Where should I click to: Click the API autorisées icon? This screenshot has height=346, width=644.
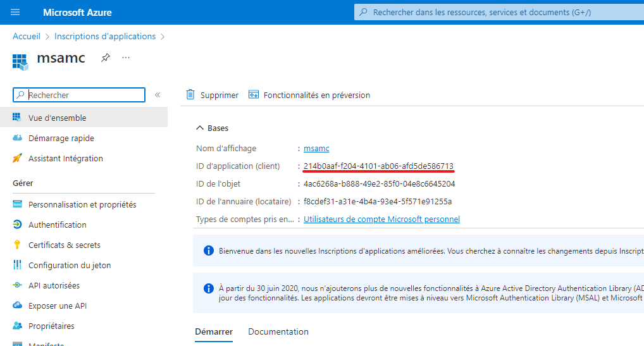pos(17,285)
